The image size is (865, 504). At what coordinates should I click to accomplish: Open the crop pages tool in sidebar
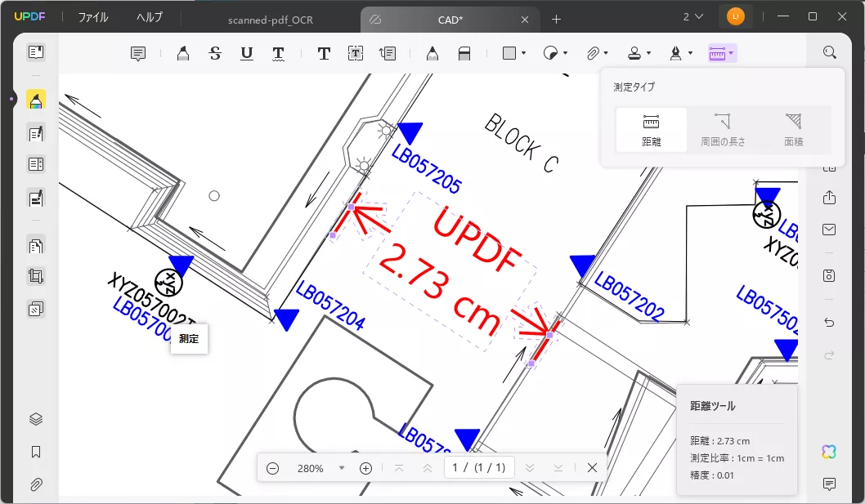(36, 276)
